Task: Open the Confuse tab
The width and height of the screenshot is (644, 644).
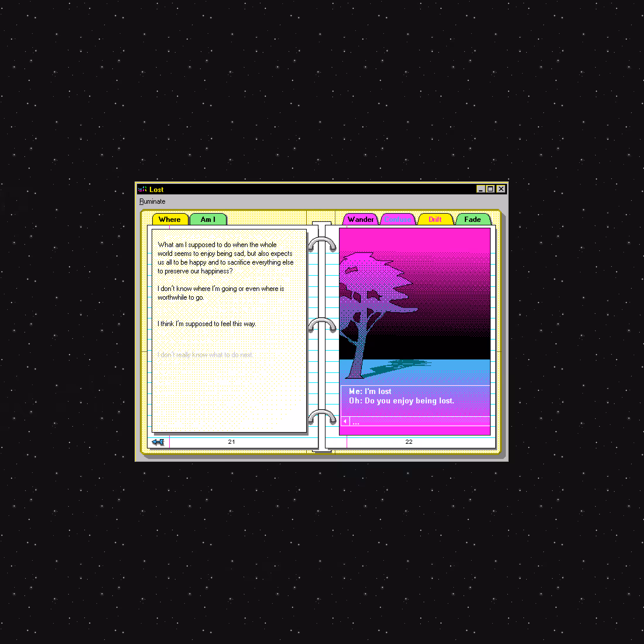Action: click(398, 219)
